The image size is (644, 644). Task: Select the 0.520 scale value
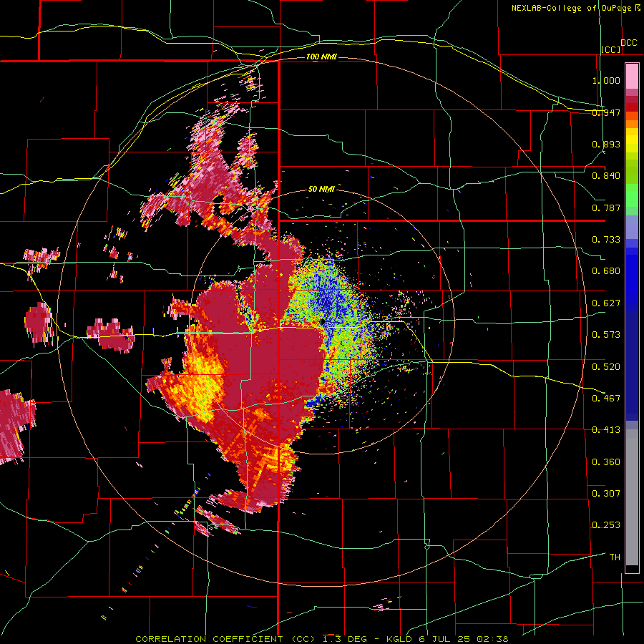(606, 367)
